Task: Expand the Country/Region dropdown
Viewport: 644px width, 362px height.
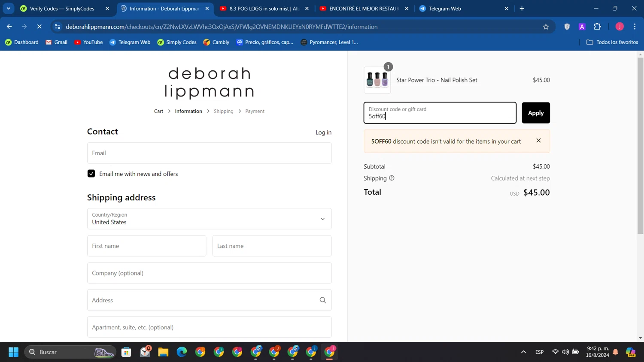Action: tap(210, 219)
